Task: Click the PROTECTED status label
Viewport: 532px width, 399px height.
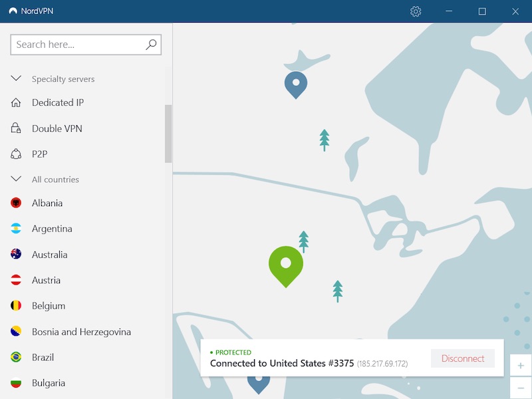Action: pyautogui.click(x=233, y=352)
